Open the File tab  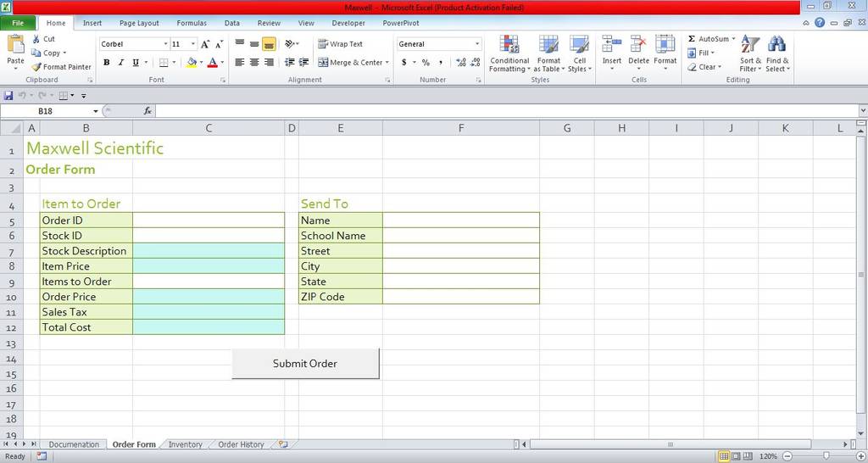18,23
